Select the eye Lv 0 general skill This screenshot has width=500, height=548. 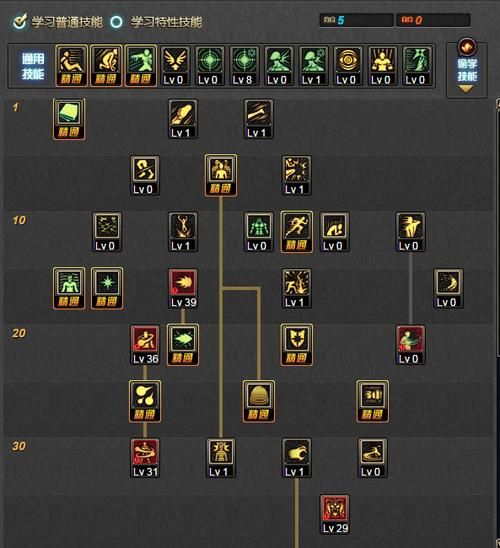click(348, 66)
